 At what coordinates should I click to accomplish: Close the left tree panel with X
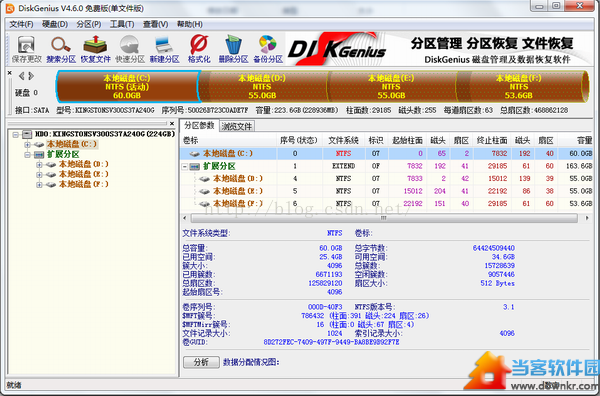tap(172, 124)
